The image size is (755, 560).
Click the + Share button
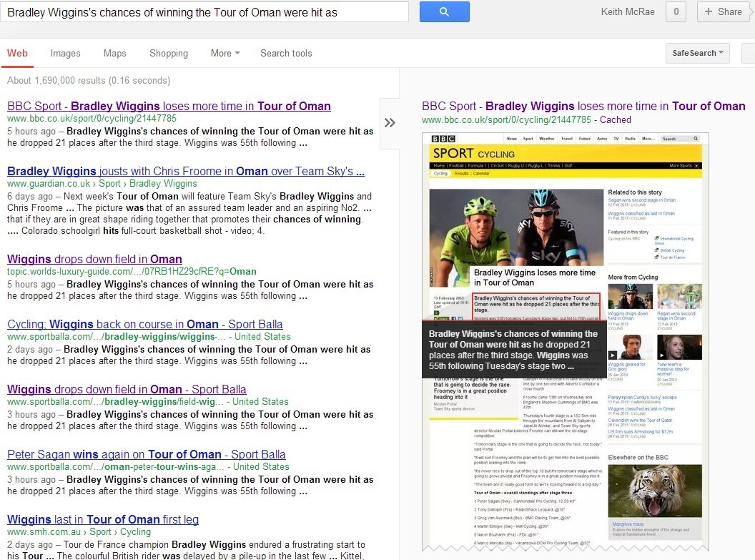click(x=724, y=12)
